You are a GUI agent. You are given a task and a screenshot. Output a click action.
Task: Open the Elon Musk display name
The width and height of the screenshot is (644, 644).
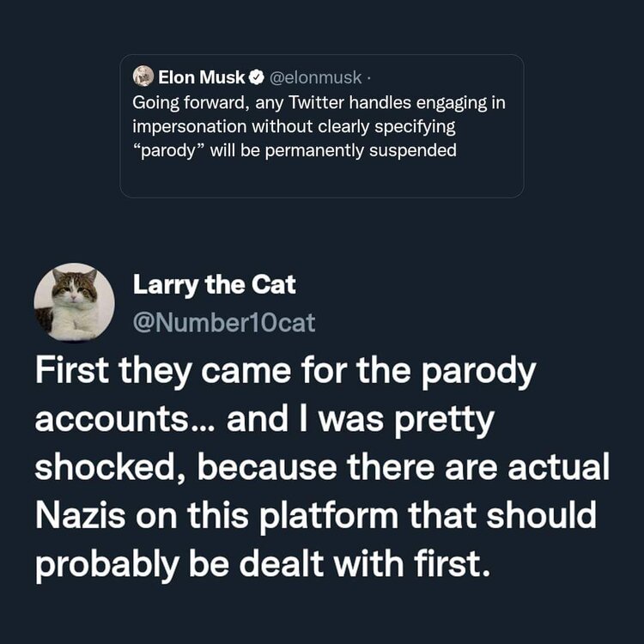click(x=202, y=77)
